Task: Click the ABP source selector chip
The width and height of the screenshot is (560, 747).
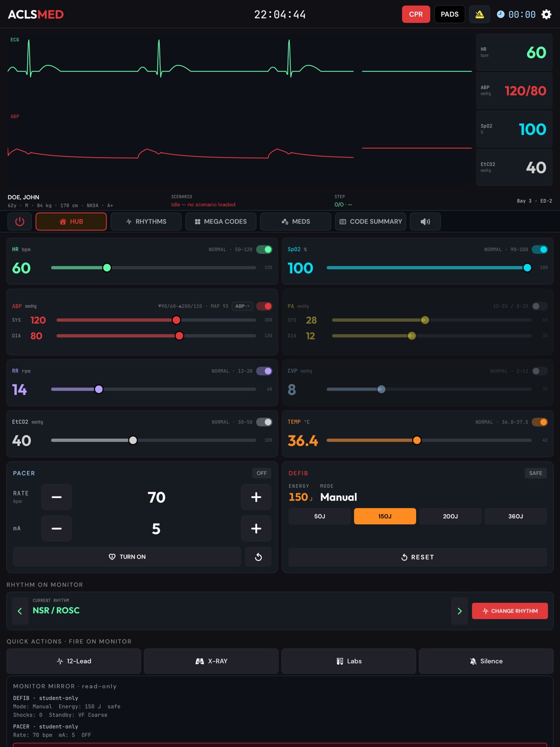Action: coord(242,306)
